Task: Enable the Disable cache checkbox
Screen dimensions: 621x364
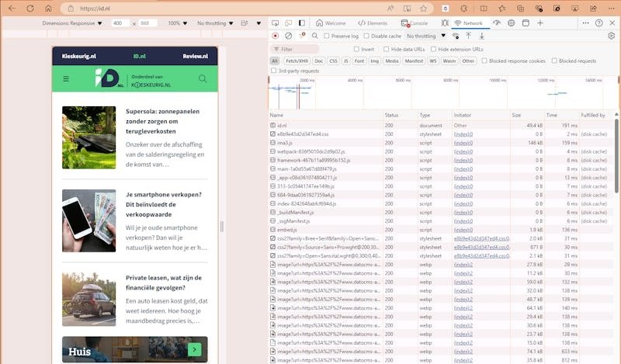Action: (366, 36)
